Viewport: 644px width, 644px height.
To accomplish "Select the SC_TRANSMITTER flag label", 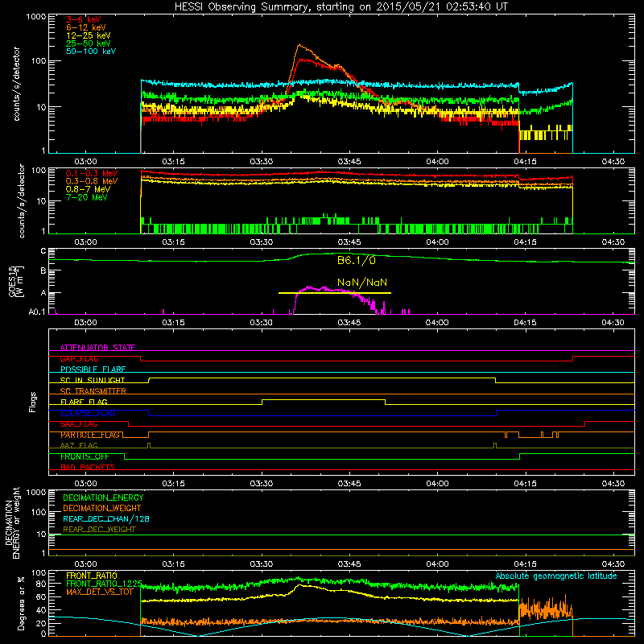I will click(93, 391).
